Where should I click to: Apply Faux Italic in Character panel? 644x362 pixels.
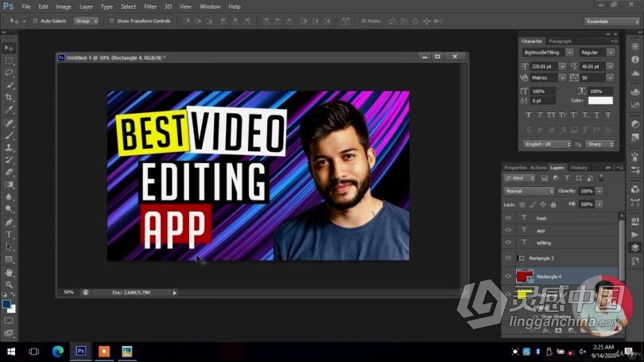pos(540,115)
